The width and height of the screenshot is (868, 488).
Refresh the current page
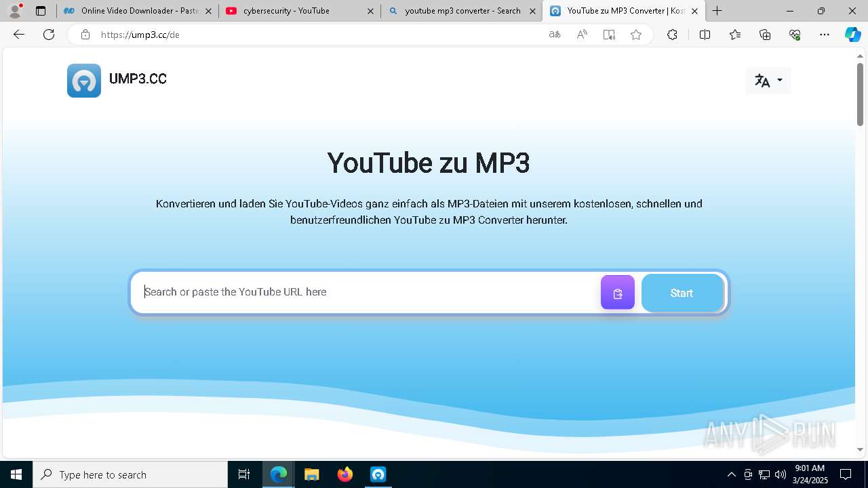coord(49,35)
